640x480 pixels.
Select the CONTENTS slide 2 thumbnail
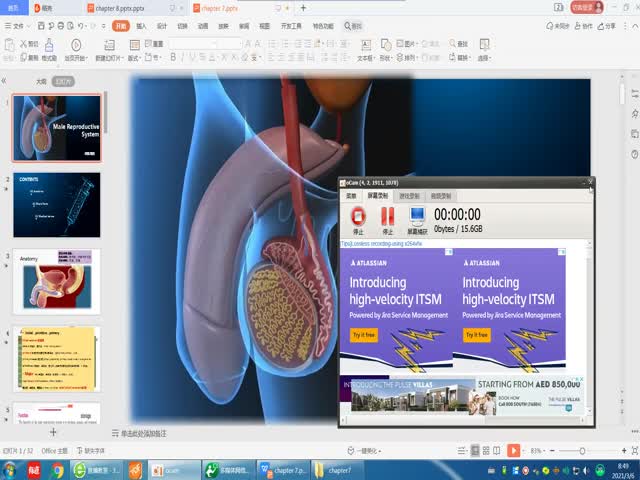coord(57,205)
